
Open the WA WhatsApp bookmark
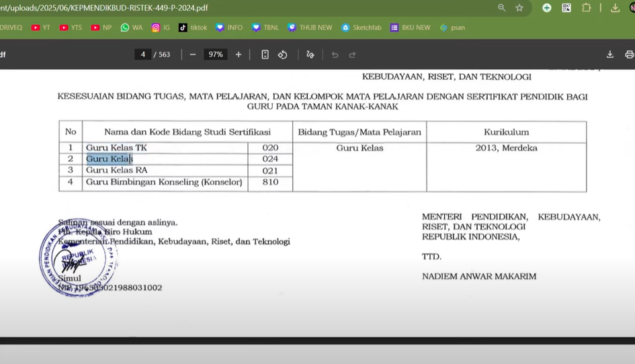point(132,28)
